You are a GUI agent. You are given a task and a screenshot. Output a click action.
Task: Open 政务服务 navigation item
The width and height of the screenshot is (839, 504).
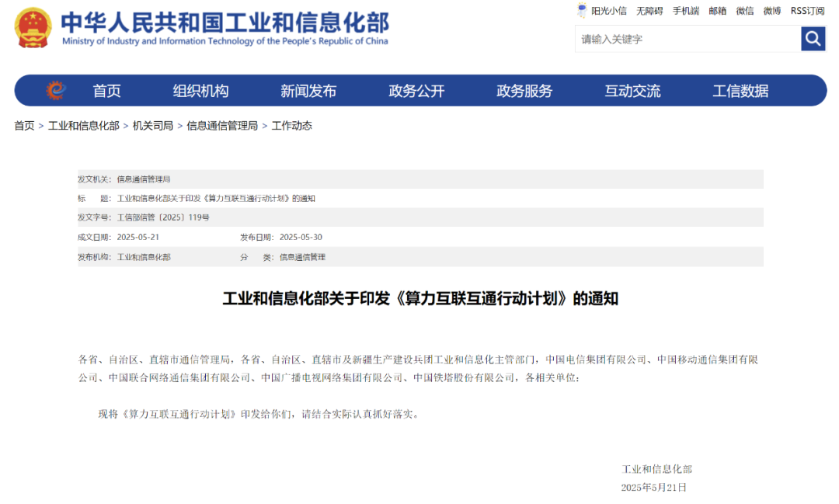click(524, 91)
